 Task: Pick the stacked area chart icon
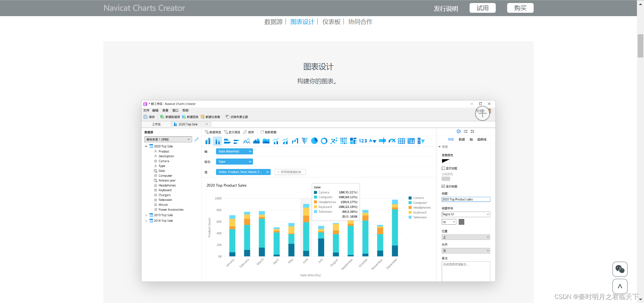point(266,141)
